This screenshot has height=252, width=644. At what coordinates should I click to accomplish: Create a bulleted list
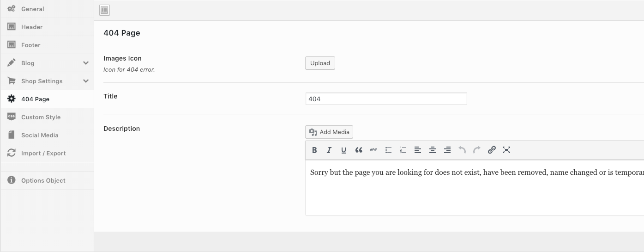[388, 150]
